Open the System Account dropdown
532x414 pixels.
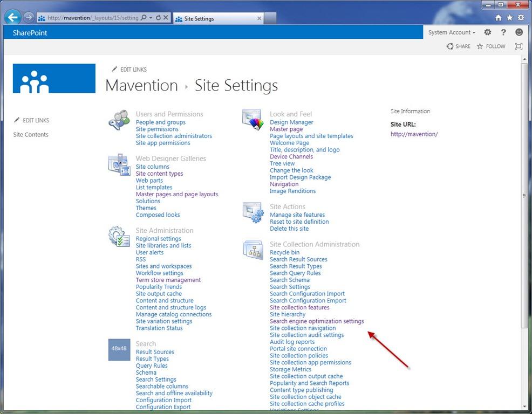pyautogui.click(x=452, y=32)
